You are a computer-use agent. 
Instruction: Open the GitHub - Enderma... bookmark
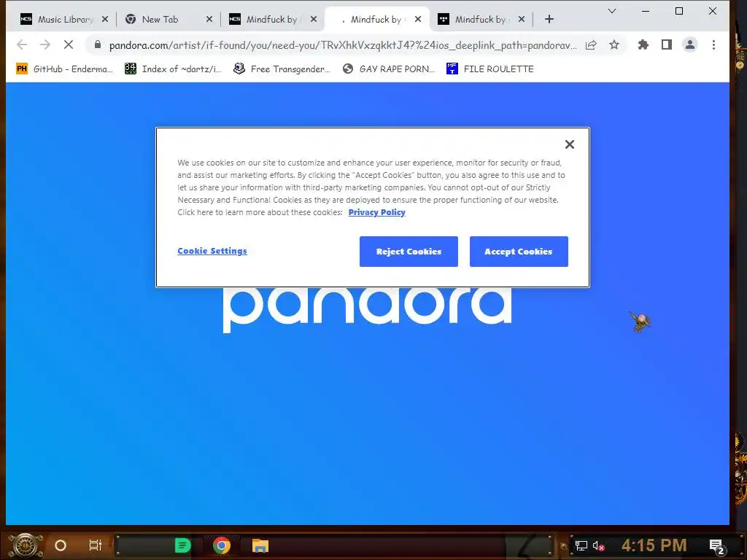tap(65, 69)
